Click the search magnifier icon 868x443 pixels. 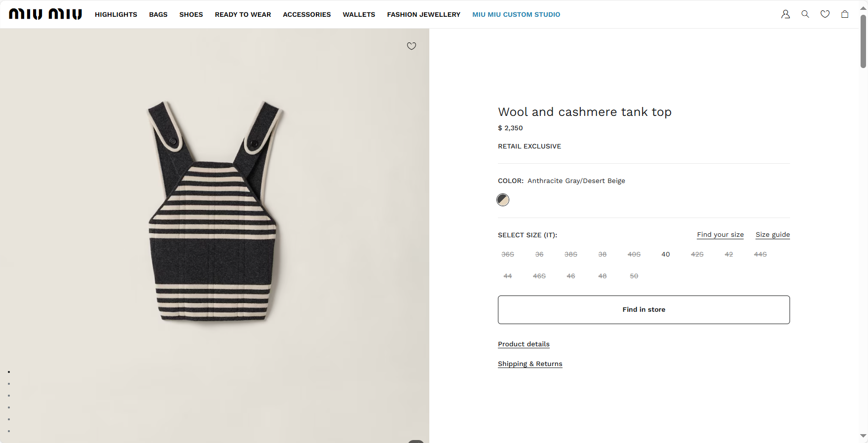805,14
